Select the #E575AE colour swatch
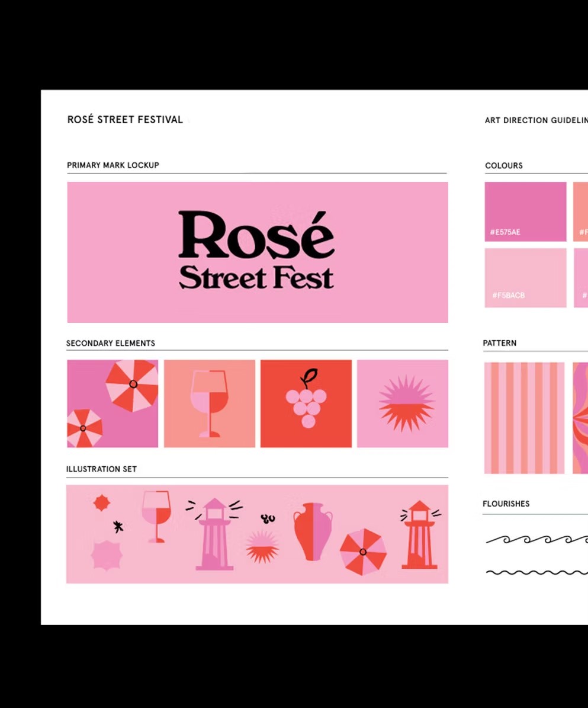The height and width of the screenshot is (708, 588). point(525,212)
